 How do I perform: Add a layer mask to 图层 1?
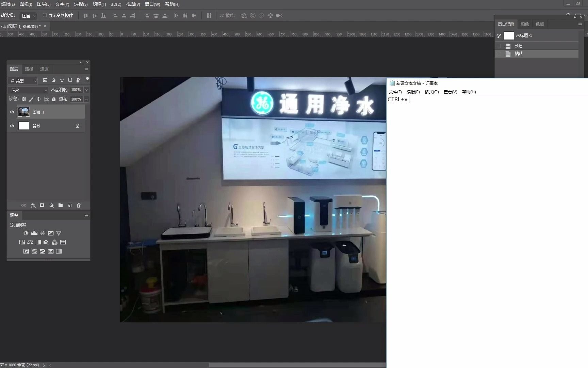42,205
